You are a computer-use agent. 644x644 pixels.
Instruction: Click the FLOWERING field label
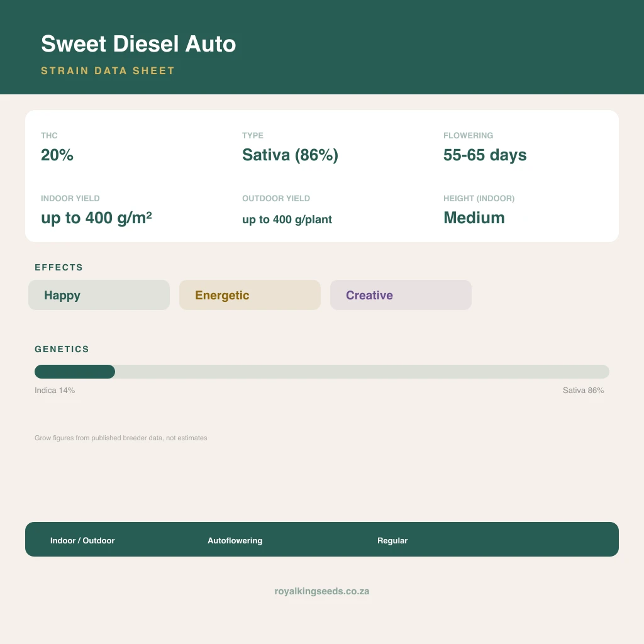coord(468,136)
